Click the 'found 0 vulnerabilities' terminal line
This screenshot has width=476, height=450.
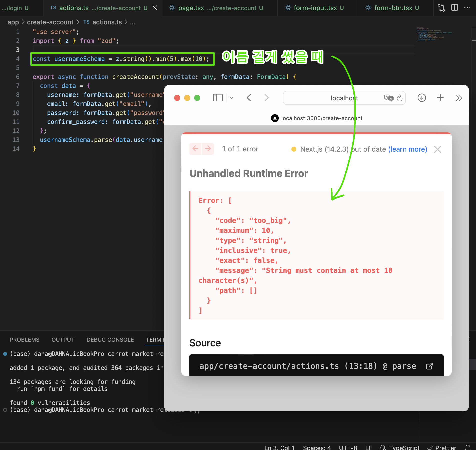coord(50,403)
